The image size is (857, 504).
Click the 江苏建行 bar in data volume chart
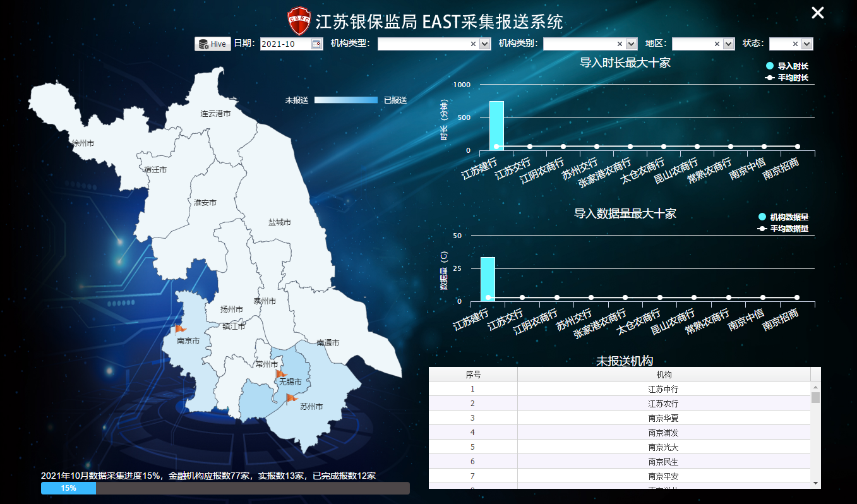488,279
